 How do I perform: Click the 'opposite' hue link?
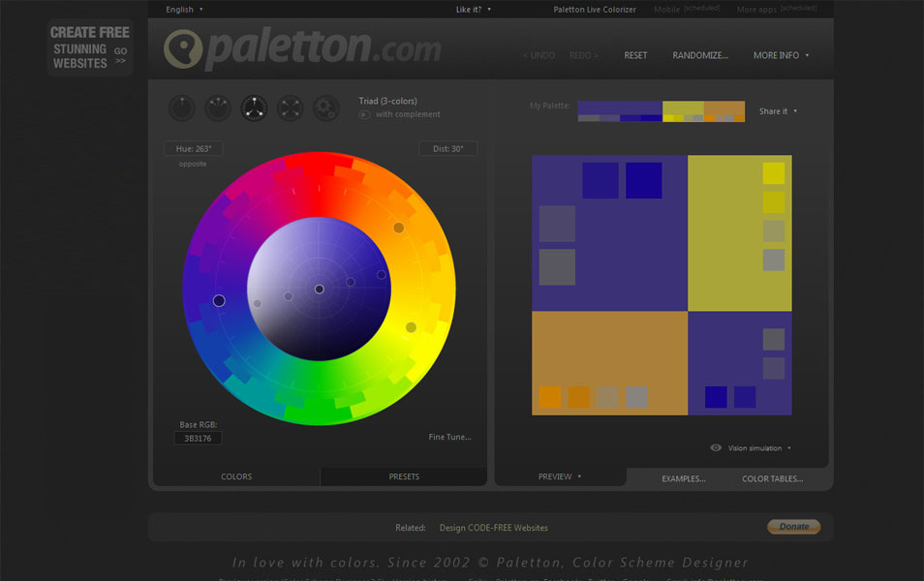193,165
